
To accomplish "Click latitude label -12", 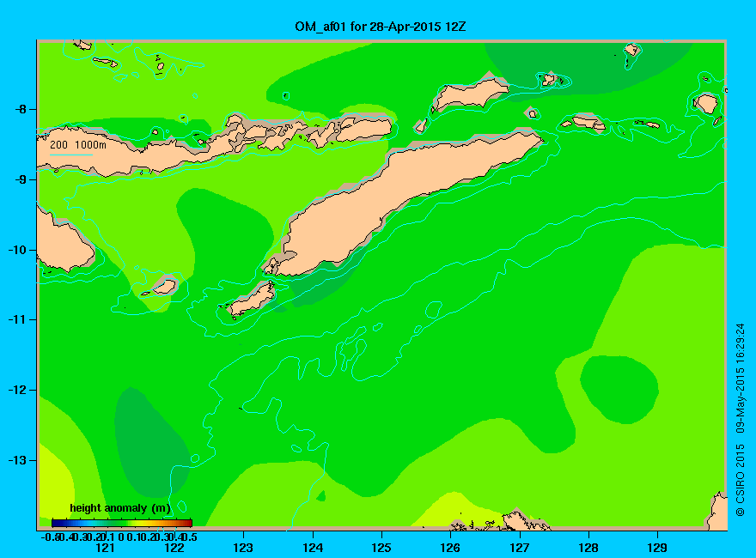I will pyautogui.click(x=16, y=390).
